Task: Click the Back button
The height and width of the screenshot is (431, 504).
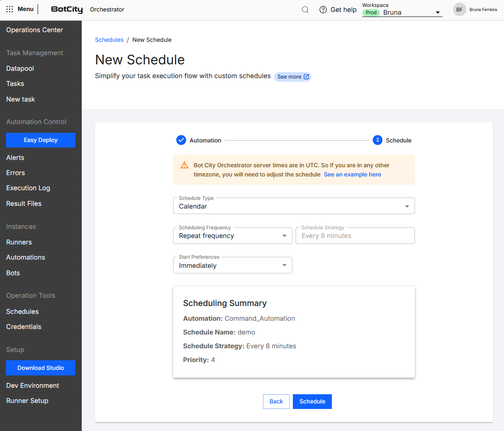Action: (276, 402)
